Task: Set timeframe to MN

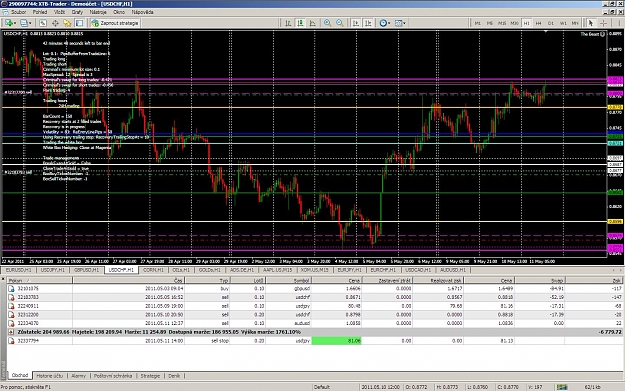Action: [x=575, y=23]
